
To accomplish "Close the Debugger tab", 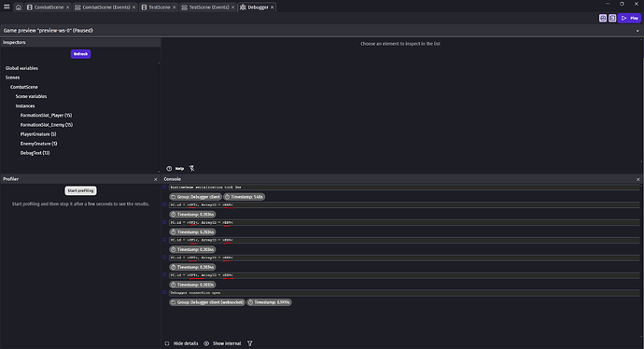I will coord(272,7).
